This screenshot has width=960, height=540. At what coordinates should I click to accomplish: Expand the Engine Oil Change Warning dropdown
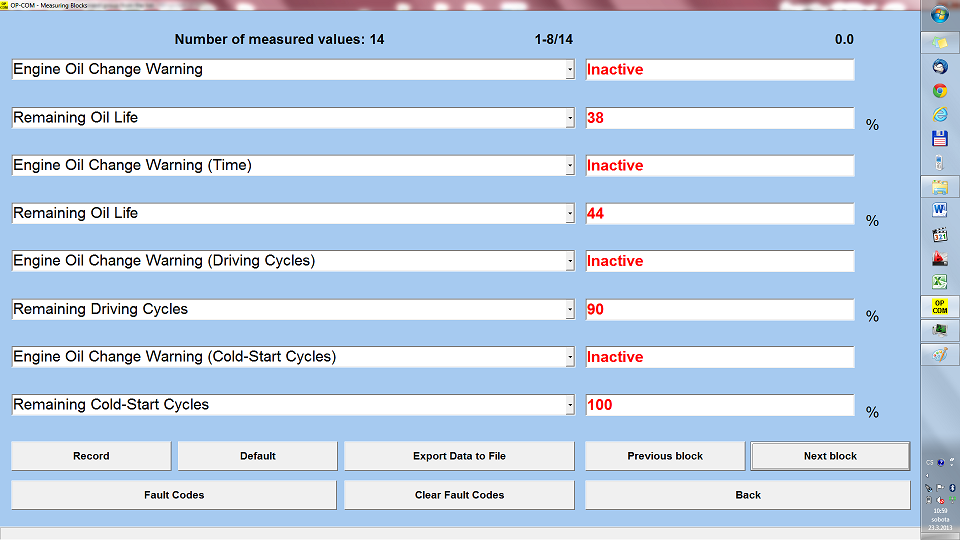(x=570, y=70)
